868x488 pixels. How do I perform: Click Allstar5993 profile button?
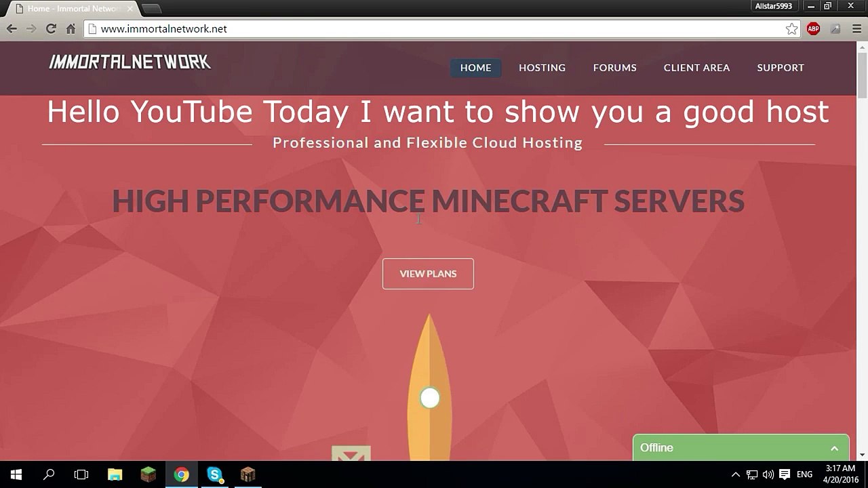click(773, 6)
